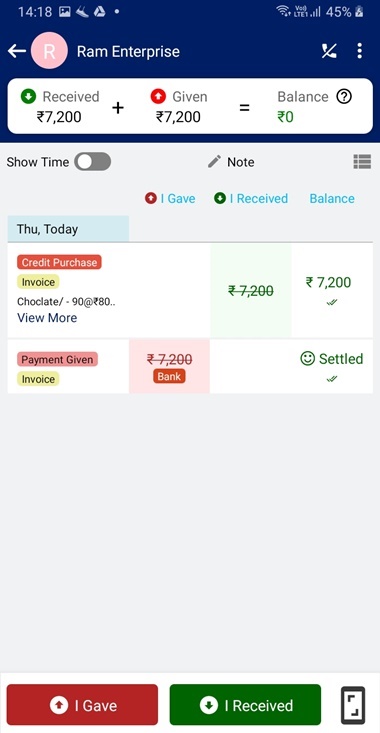This screenshot has height=733, width=380.
Task: Tap the green I Received button
Action: (245, 705)
